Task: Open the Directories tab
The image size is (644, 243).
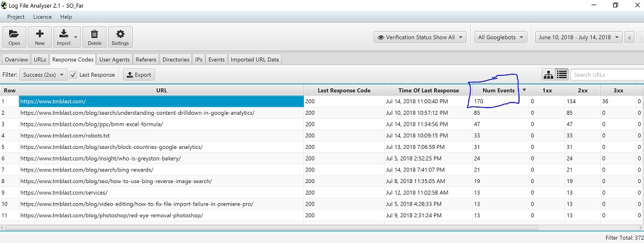Action: click(176, 59)
